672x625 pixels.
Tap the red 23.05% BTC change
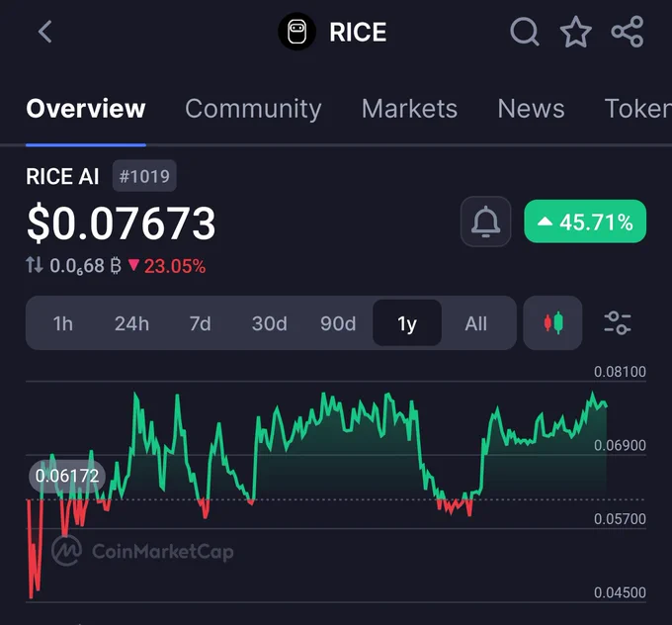click(x=167, y=266)
